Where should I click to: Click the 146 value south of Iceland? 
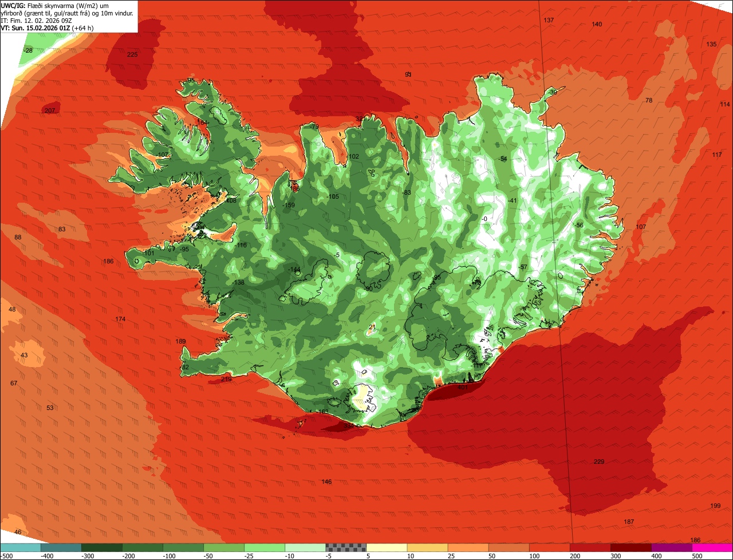(326, 482)
